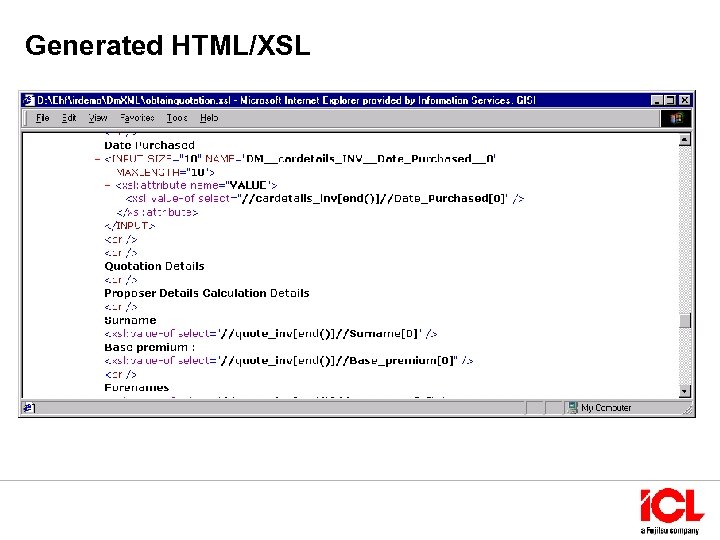The image size is (720, 540).
Task: Click the Windows logo throbber icon
Action: 675,118
